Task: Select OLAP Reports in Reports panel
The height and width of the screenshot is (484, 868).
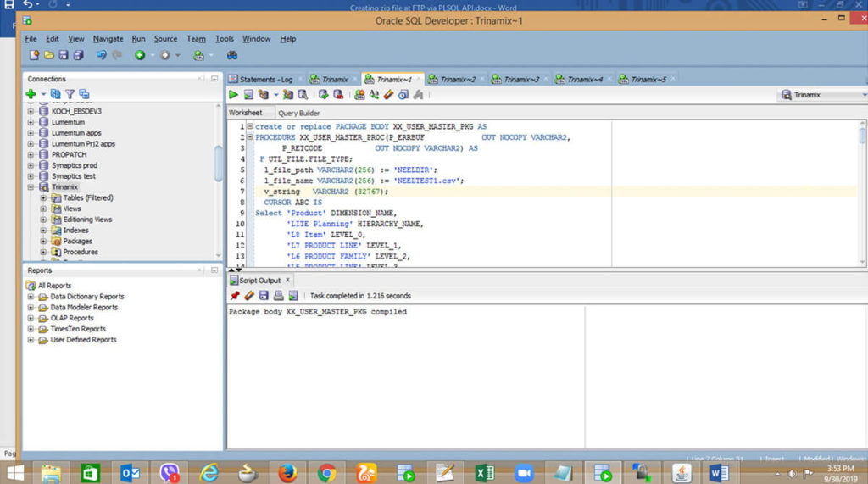Action: pyautogui.click(x=72, y=318)
